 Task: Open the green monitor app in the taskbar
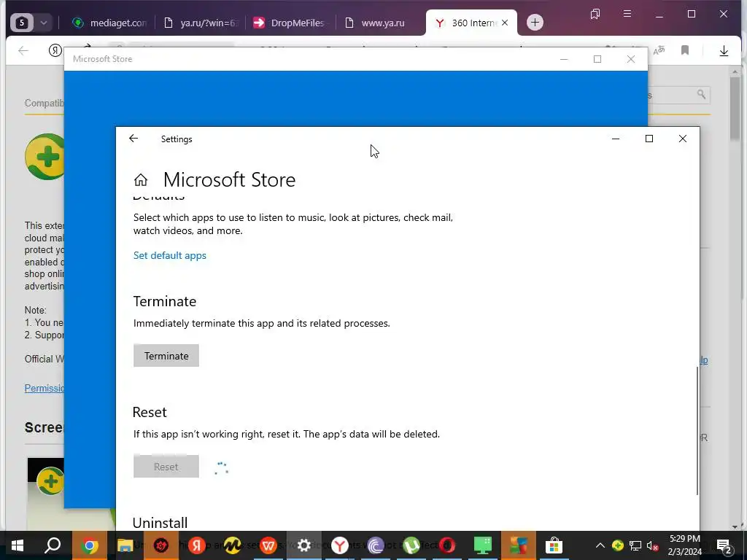click(x=483, y=545)
